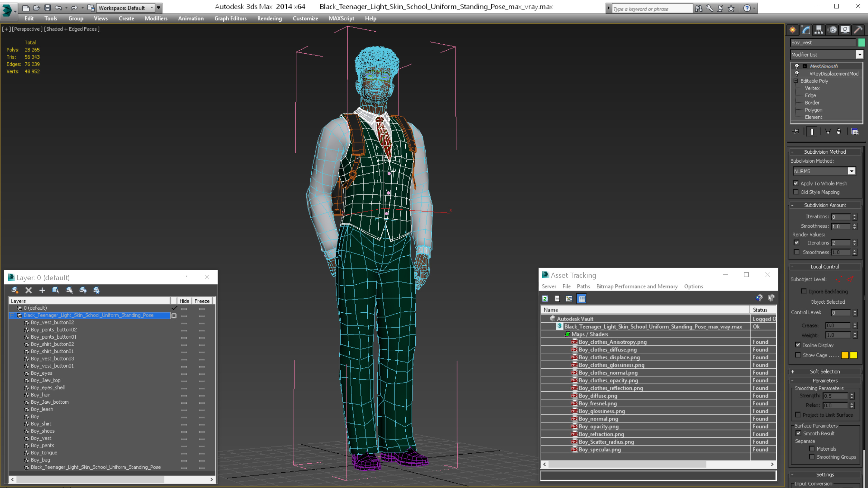
Task: Click the Hide column header in Layers
Action: pos(184,301)
